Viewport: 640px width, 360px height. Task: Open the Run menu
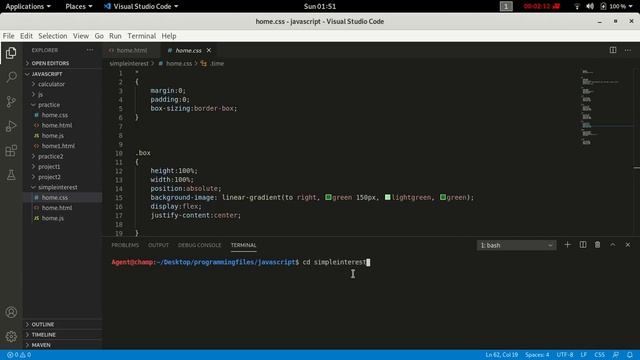(115, 36)
